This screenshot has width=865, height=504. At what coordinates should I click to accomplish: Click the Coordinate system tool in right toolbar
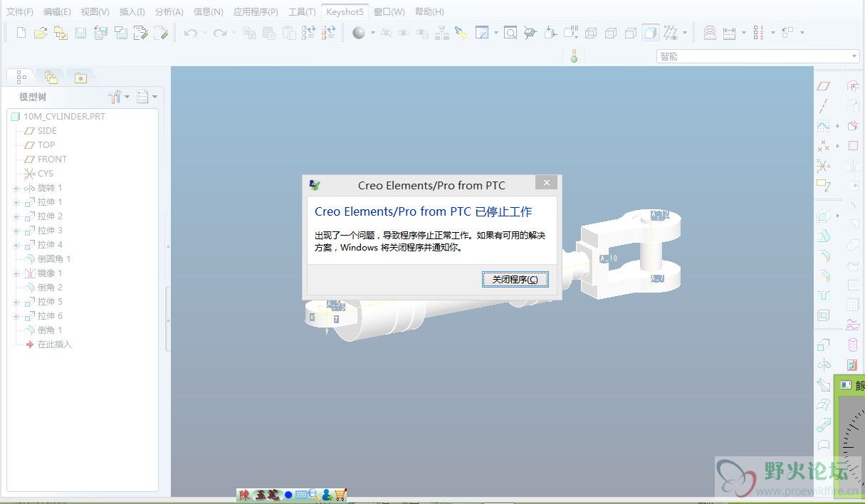point(824,166)
